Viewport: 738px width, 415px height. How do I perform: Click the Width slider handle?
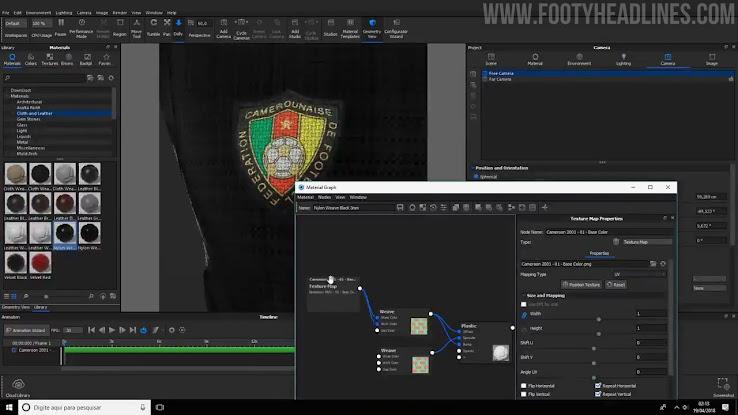(x=599, y=319)
